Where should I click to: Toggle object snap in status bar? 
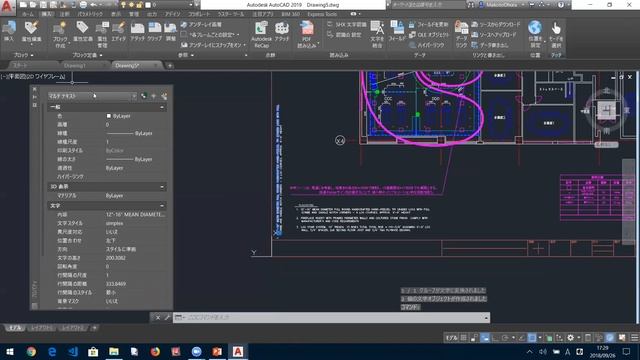click(532, 338)
